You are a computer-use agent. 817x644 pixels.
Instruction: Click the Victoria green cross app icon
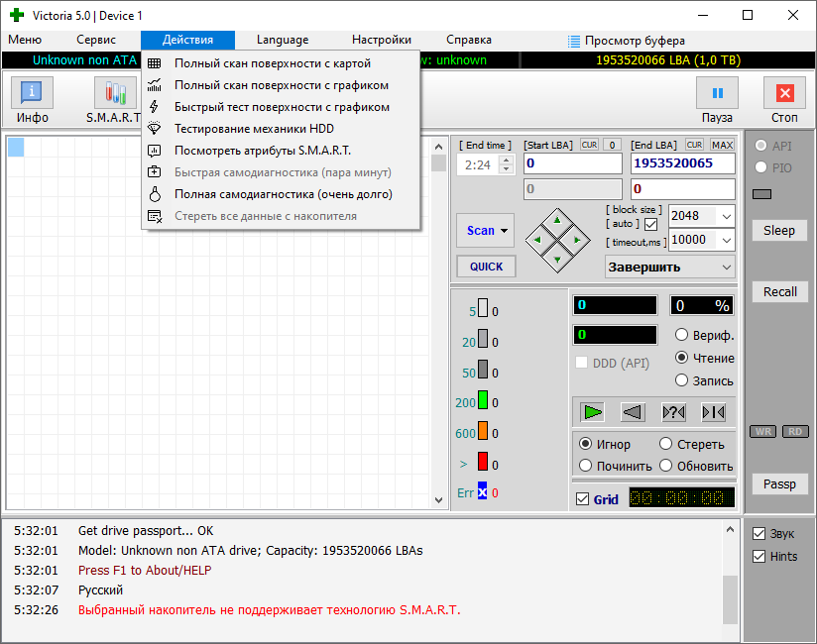point(16,15)
